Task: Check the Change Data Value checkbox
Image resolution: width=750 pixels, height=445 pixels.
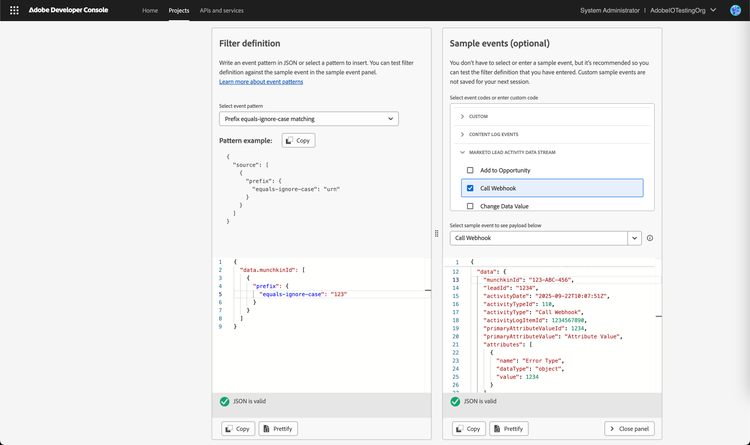Action: pyautogui.click(x=470, y=206)
